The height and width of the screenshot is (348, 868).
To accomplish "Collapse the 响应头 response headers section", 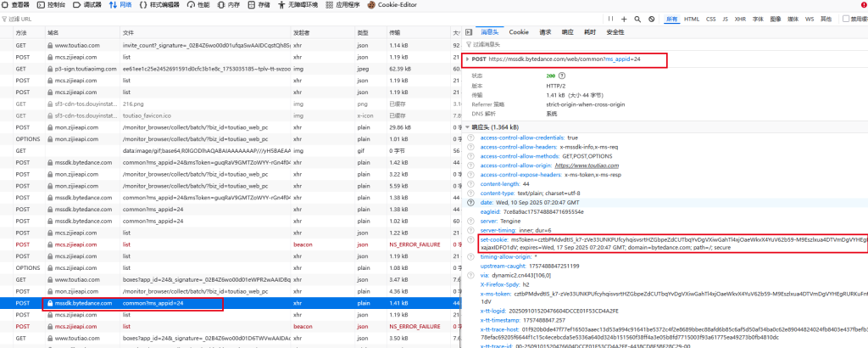I will click(x=467, y=126).
